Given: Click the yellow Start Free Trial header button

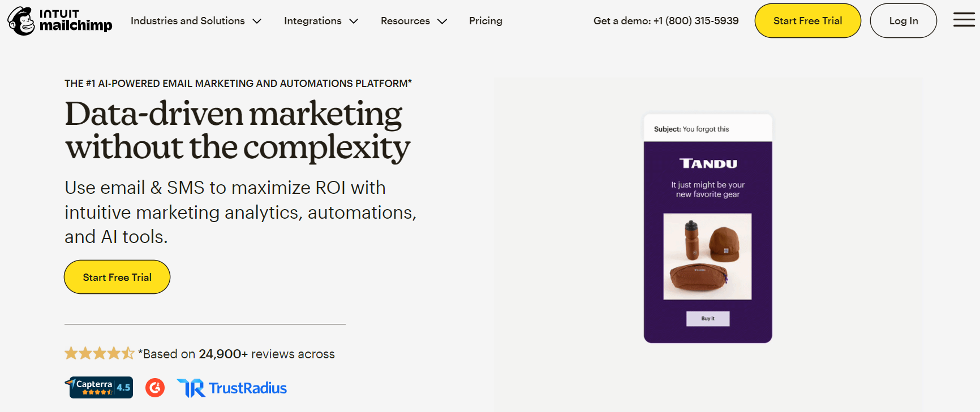Looking at the screenshot, I should pos(807,20).
